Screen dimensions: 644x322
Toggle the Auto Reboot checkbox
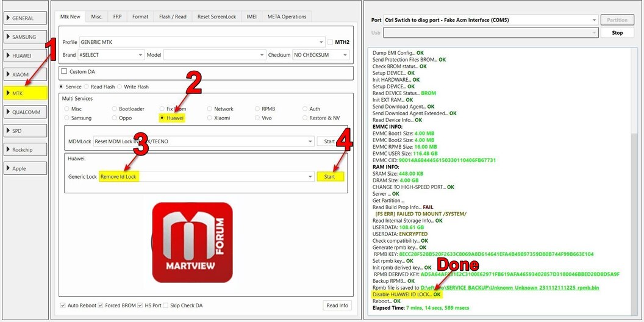coord(63,306)
